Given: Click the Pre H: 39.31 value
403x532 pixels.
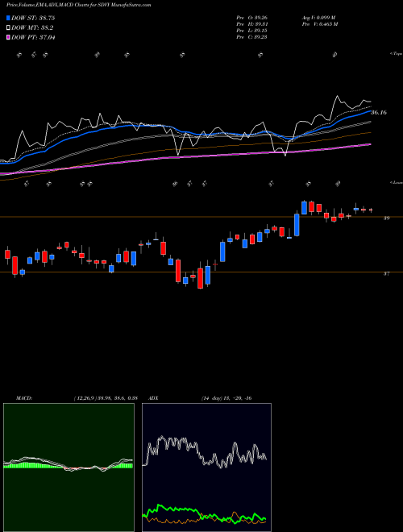Looking at the screenshot, I should (252, 24).
